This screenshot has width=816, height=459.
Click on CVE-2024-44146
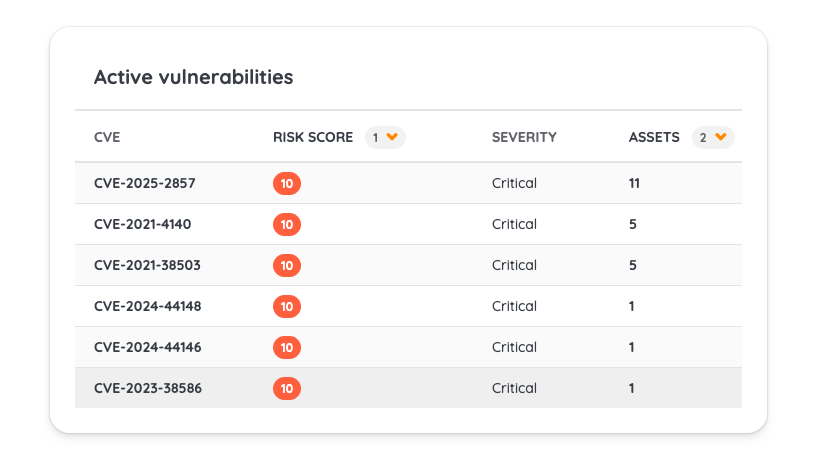(x=147, y=347)
